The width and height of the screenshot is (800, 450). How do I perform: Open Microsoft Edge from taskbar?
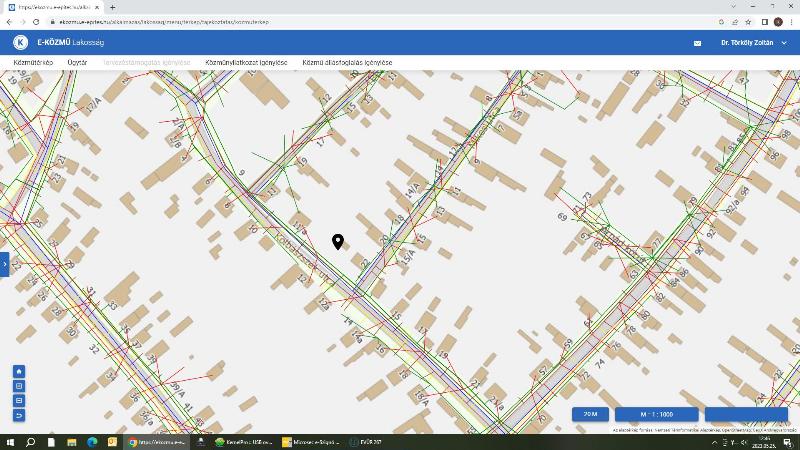(92, 442)
